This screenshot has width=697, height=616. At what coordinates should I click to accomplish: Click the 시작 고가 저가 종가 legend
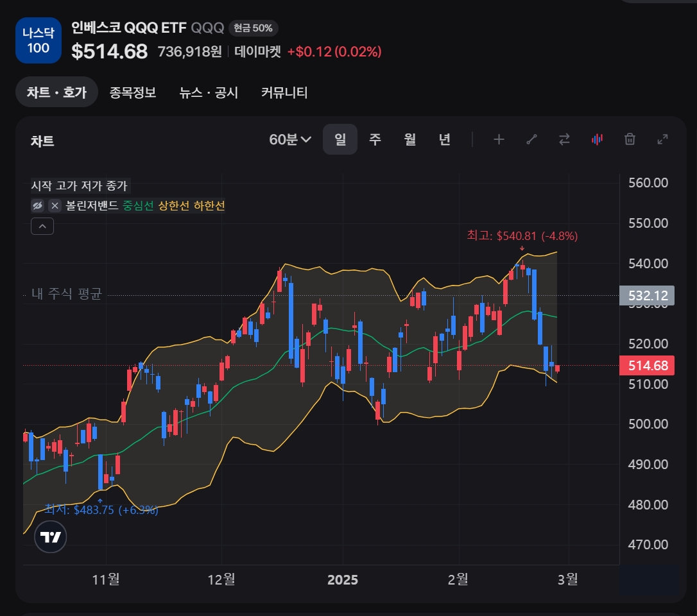[79, 185]
